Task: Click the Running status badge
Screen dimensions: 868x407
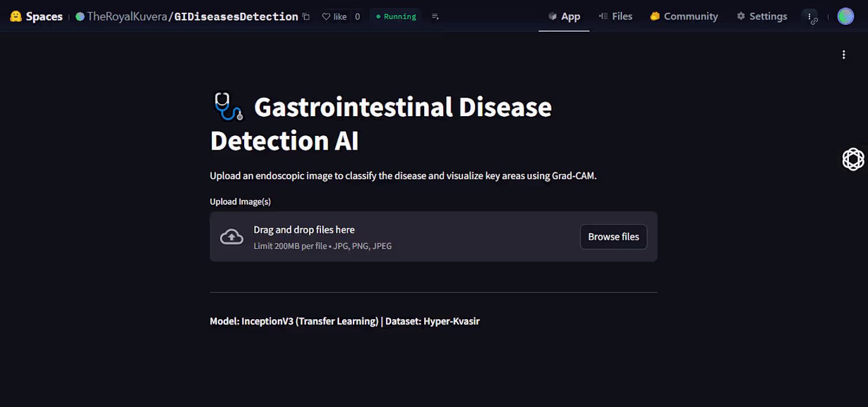Action: [396, 17]
